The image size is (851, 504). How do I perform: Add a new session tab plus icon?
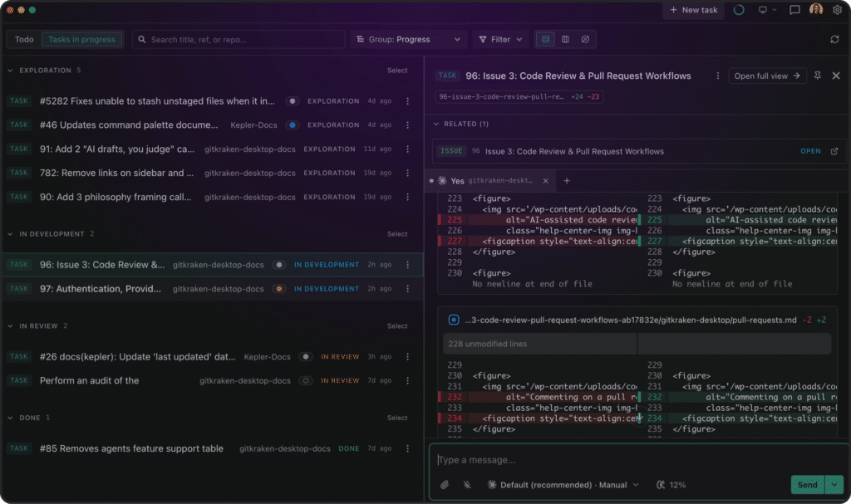point(567,181)
